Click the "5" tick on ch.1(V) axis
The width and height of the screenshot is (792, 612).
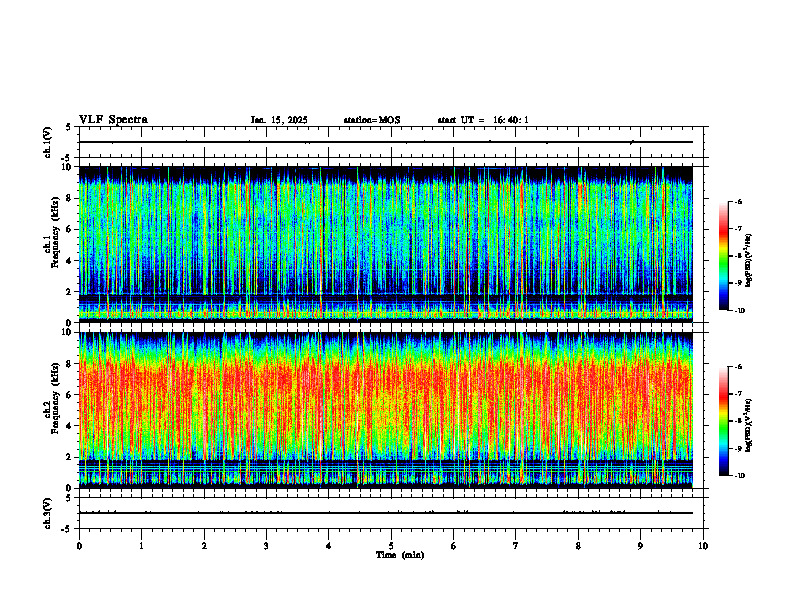pos(68,127)
